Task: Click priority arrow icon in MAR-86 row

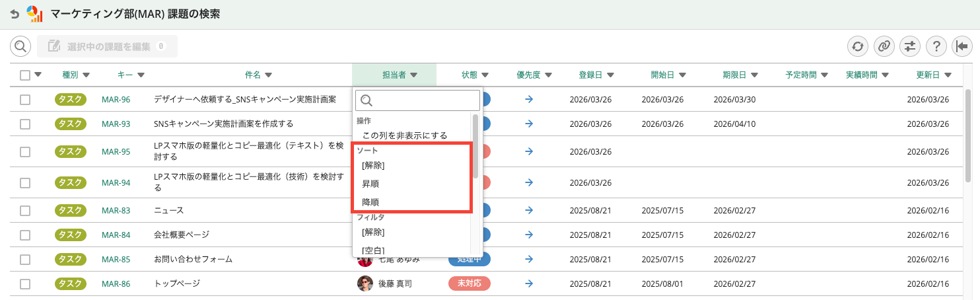Action: [x=529, y=283]
